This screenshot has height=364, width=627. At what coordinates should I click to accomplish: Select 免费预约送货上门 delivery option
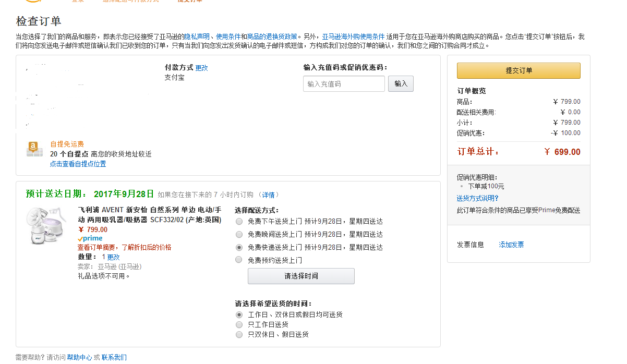pyautogui.click(x=239, y=260)
